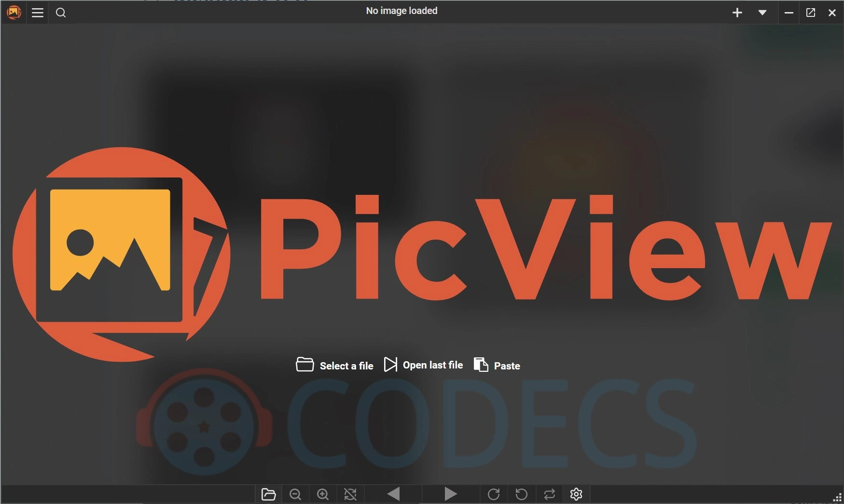Click Select a file
The height and width of the screenshot is (504, 844).
coord(334,365)
